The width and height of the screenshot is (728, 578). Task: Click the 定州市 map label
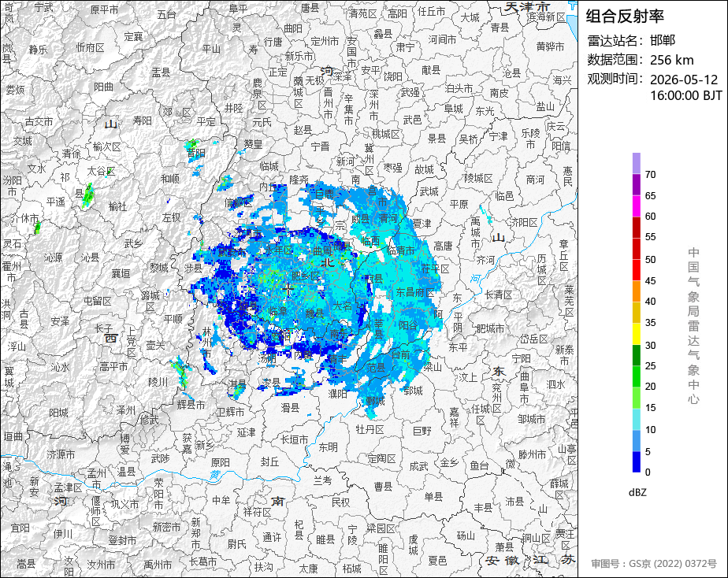pos(325,41)
